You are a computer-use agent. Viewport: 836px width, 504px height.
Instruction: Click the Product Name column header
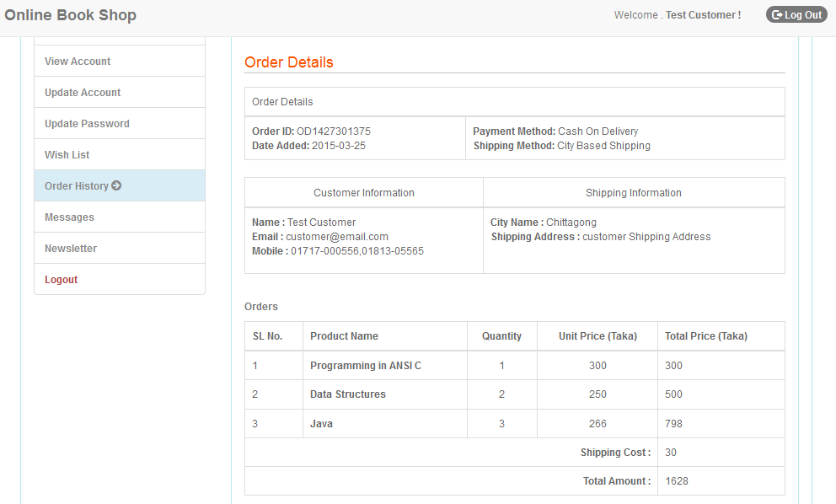[344, 336]
